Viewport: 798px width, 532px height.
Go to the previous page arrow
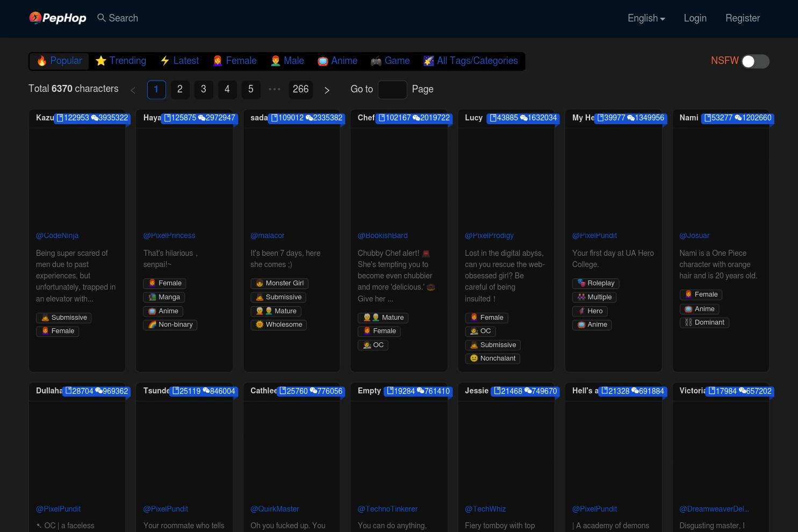133,90
